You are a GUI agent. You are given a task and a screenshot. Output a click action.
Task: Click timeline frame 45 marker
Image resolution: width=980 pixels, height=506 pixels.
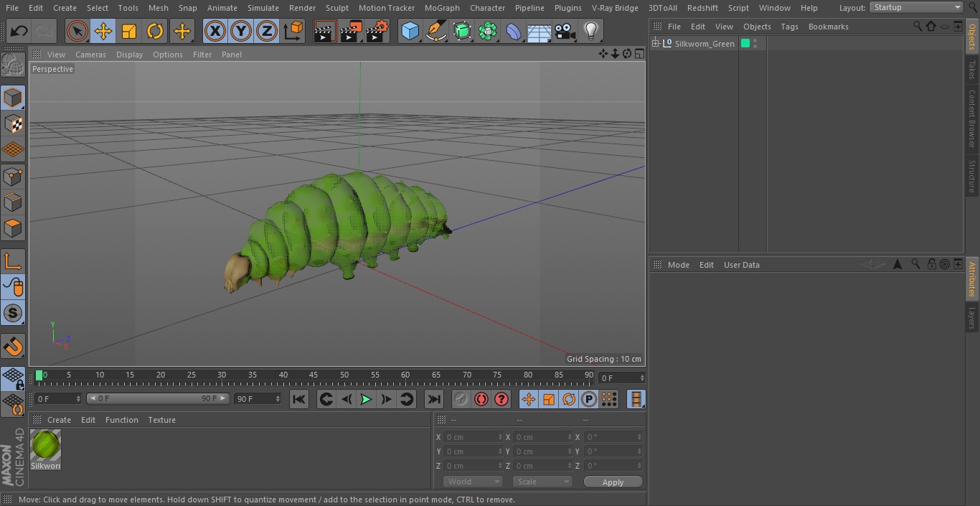(x=314, y=375)
